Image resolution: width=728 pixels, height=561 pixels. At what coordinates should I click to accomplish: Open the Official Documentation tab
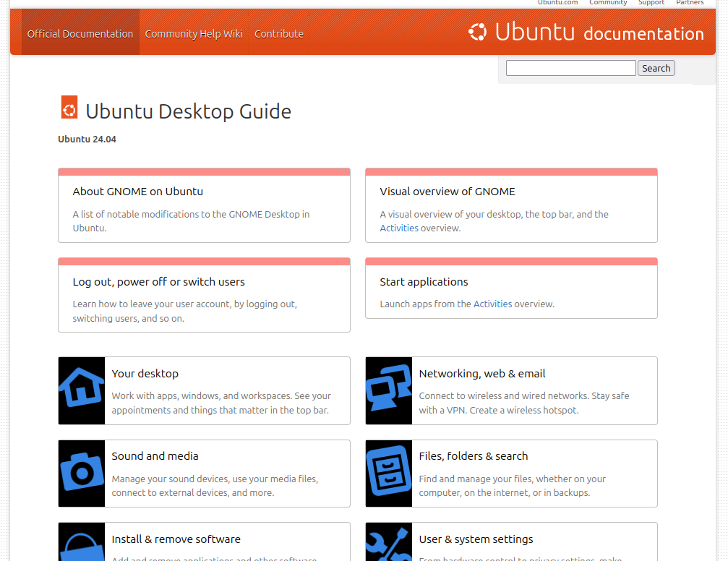[x=80, y=34]
